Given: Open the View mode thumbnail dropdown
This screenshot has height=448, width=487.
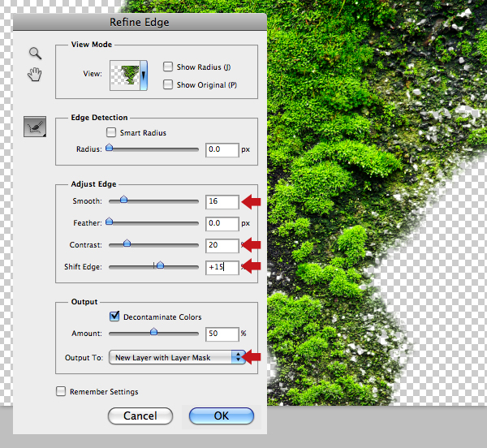Looking at the screenshot, I should point(144,75).
